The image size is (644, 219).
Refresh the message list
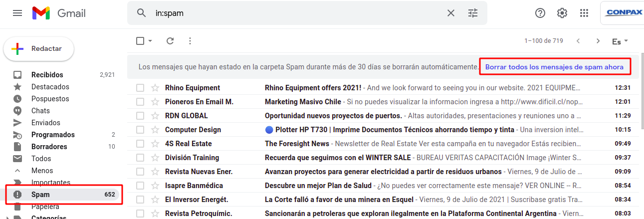(x=170, y=41)
